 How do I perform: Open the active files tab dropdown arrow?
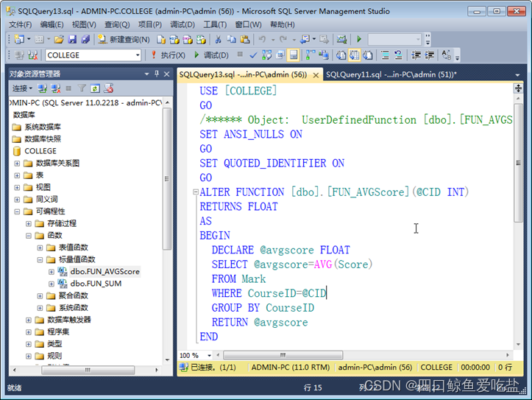click(517, 75)
